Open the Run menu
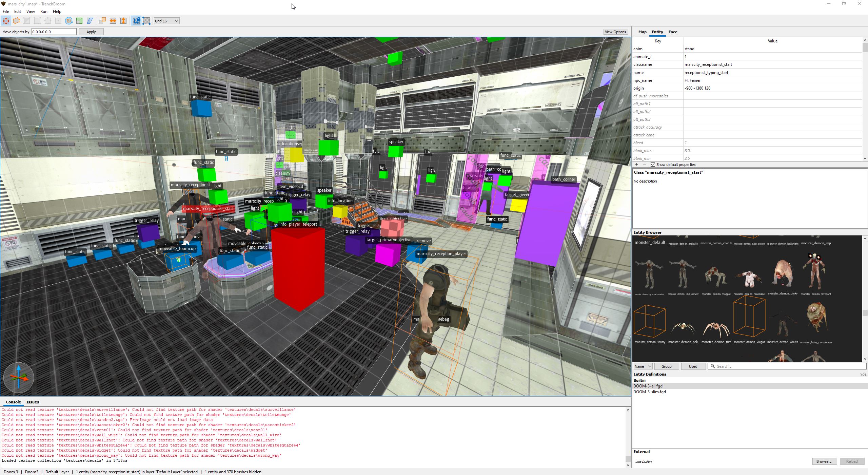The width and height of the screenshot is (868, 475). [x=44, y=12]
